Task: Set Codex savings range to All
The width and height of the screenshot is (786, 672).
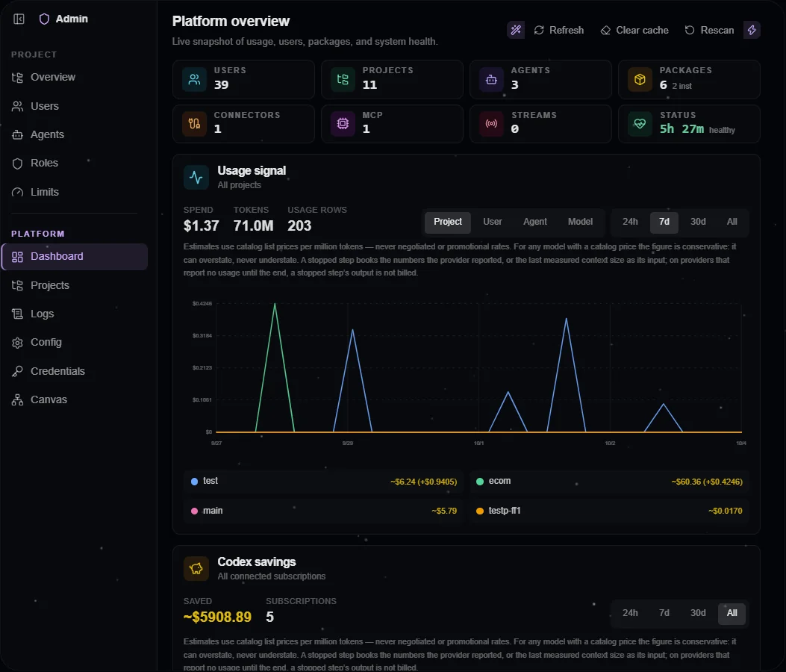Action: pos(732,613)
